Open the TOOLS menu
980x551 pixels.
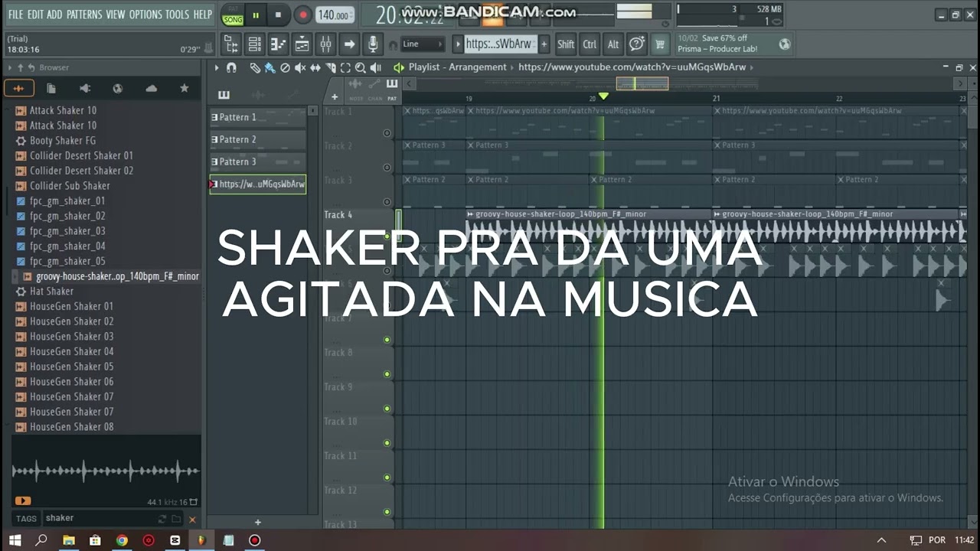178,15
